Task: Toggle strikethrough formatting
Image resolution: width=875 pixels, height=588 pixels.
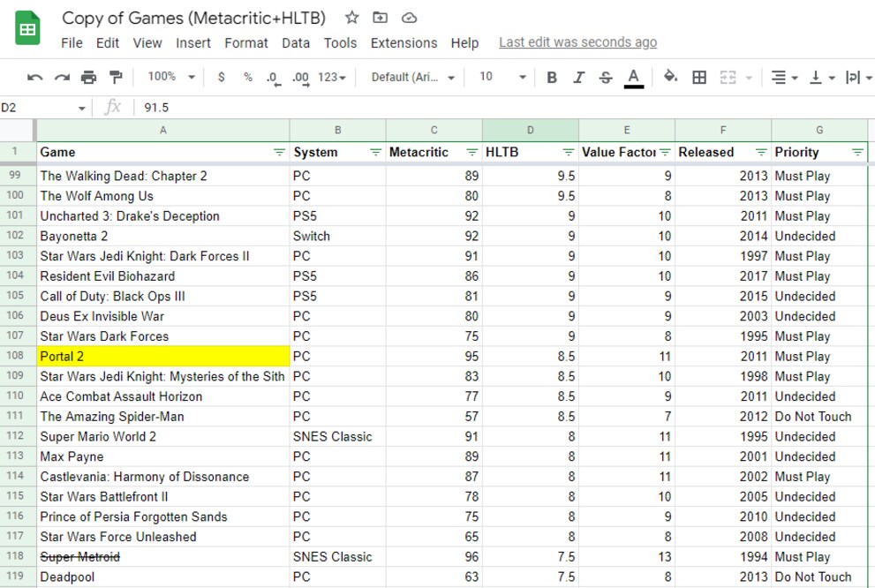Action: [x=606, y=77]
